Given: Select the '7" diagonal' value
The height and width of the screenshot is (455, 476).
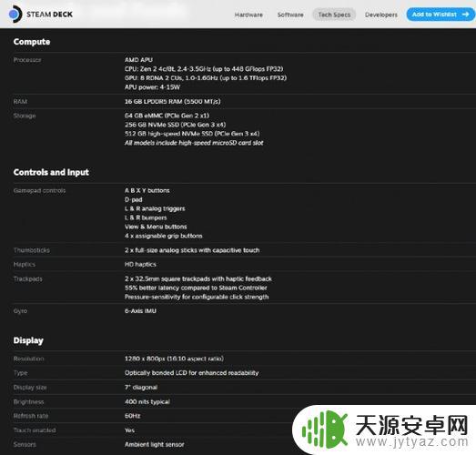Looking at the screenshot, I should (141, 388).
